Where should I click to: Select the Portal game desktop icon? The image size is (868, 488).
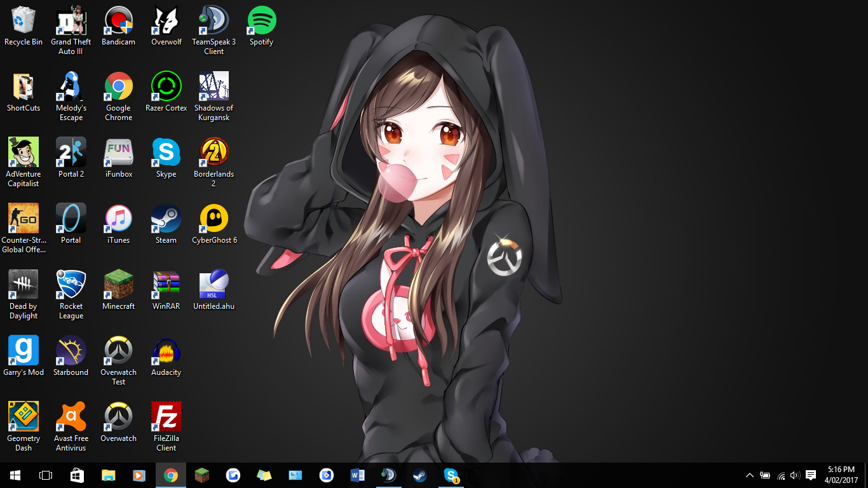pyautogui.click(x=71, y=225)
